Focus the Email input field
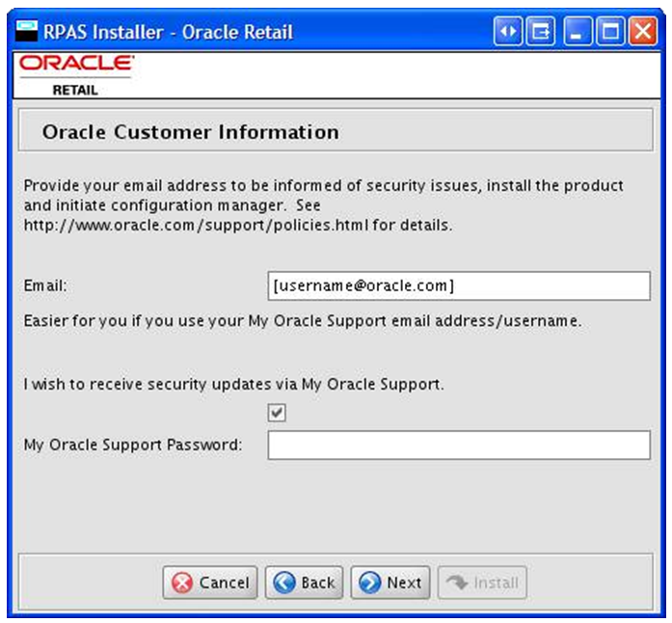Screen dimensions: 672x623 [x=459, y=285]
